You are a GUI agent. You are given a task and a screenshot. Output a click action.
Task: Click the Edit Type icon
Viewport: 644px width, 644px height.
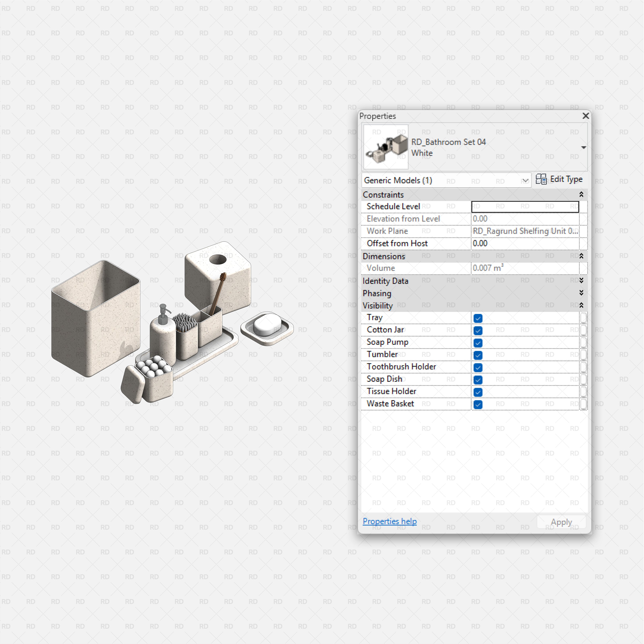coord(541,179)
